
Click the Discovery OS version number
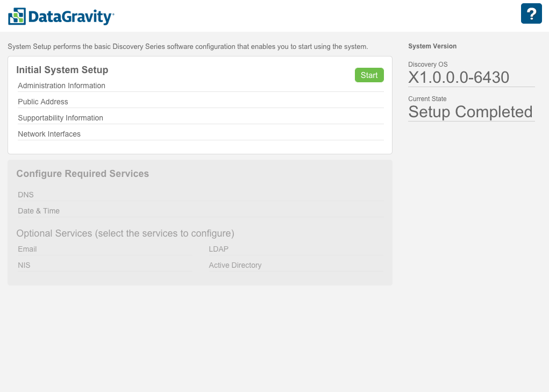pos(459,77)
